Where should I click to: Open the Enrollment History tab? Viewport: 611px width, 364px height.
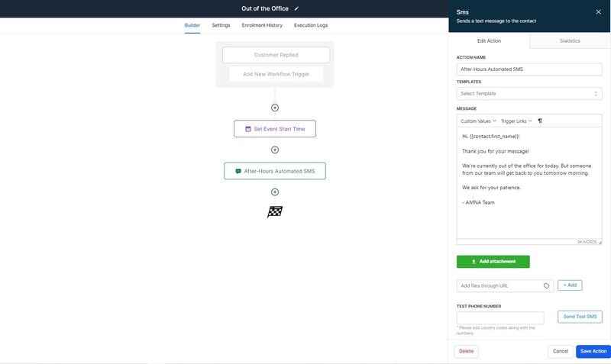pos(262,25)
